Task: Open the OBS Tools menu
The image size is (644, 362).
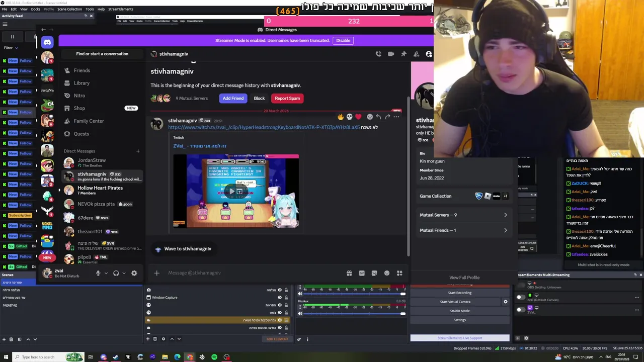Action: [90, 9]
